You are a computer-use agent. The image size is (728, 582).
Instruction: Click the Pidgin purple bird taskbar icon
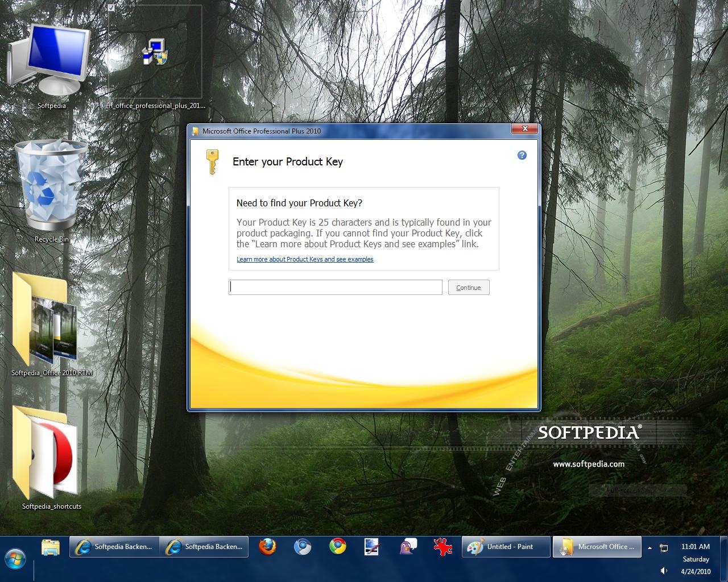pos(407,547)
